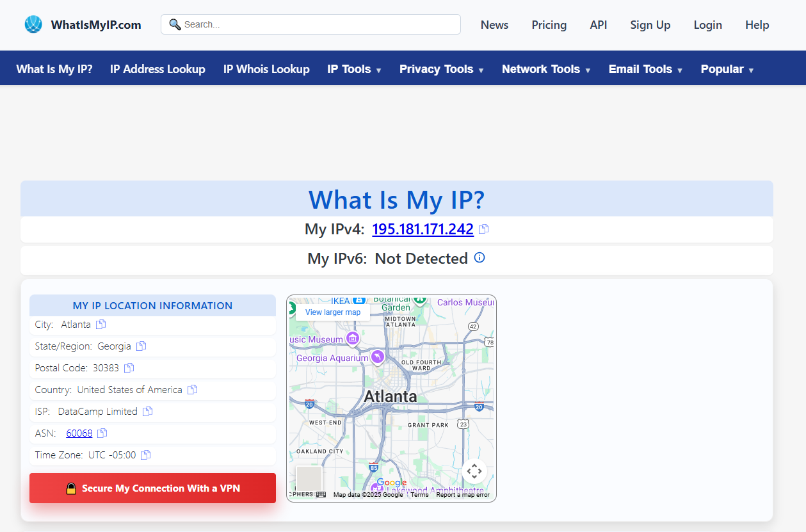The image size is (806, 532).
Task: Open the IPv6 Not Detected info tooltip icon
Action: 479,257
